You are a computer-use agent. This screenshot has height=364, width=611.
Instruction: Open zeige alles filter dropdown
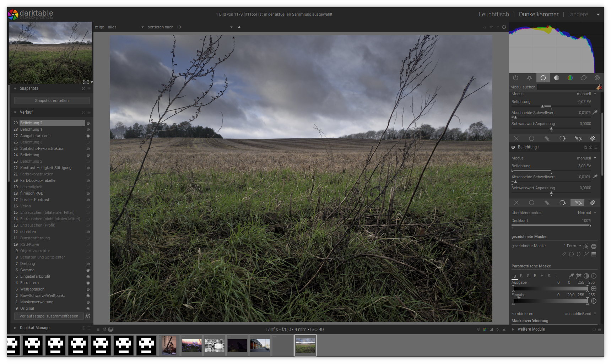(x=126, y=27)
